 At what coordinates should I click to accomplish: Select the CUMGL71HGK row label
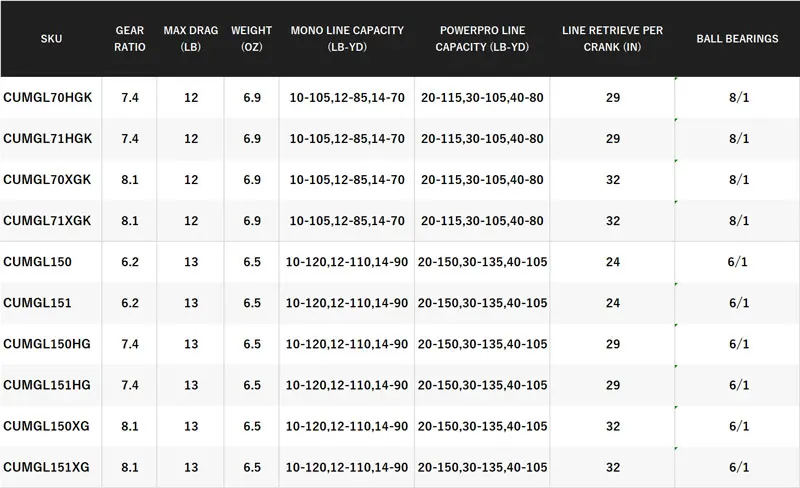point(47,138)
